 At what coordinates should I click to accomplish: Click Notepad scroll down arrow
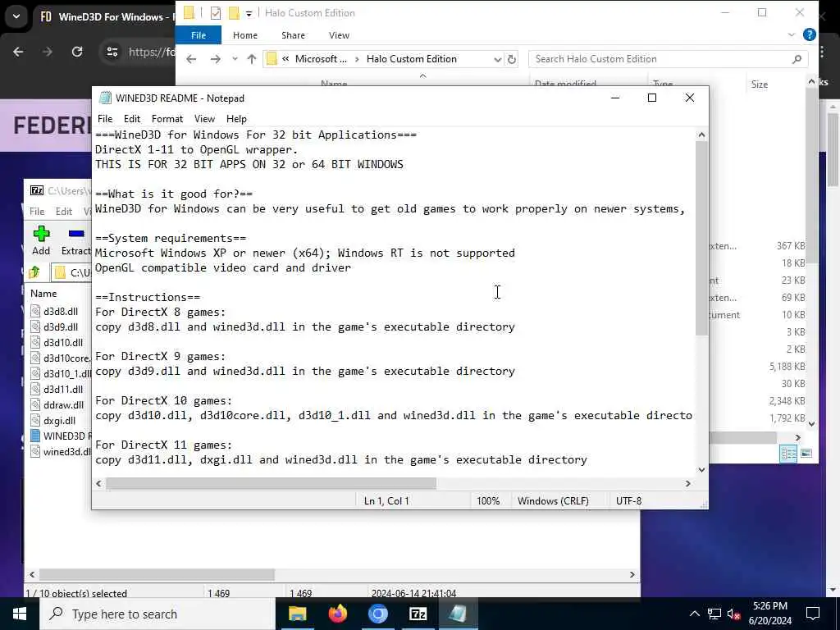(x=701, y=470)
